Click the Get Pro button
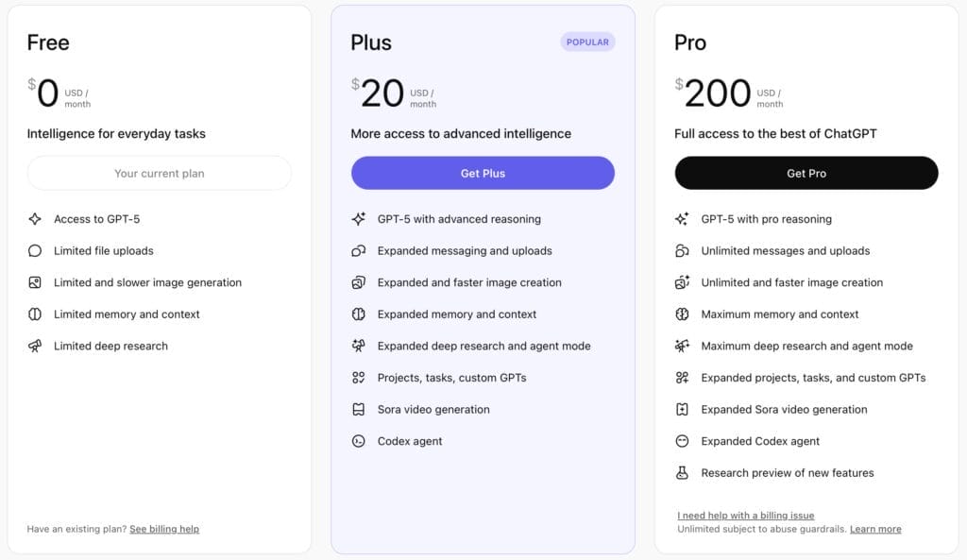 coord(806,174)
